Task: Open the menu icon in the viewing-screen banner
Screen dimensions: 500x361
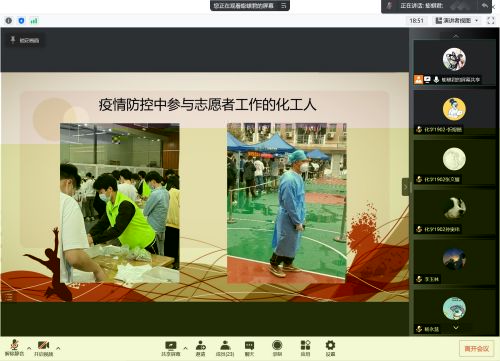Action: click(x=284, y=5)
